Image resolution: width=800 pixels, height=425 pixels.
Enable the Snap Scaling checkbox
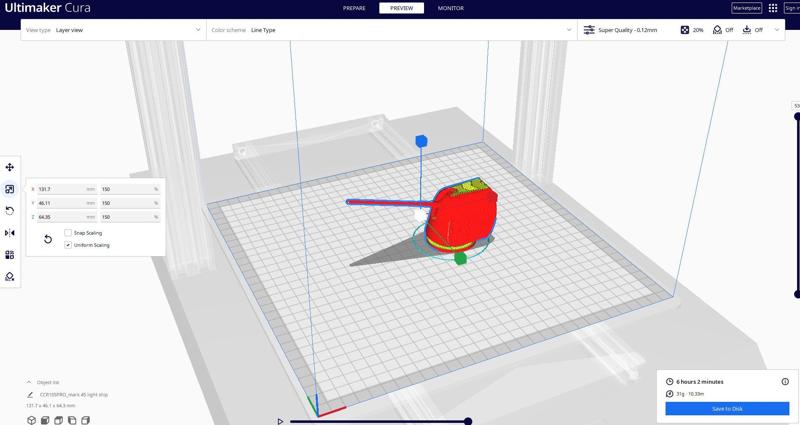[68, 233]
